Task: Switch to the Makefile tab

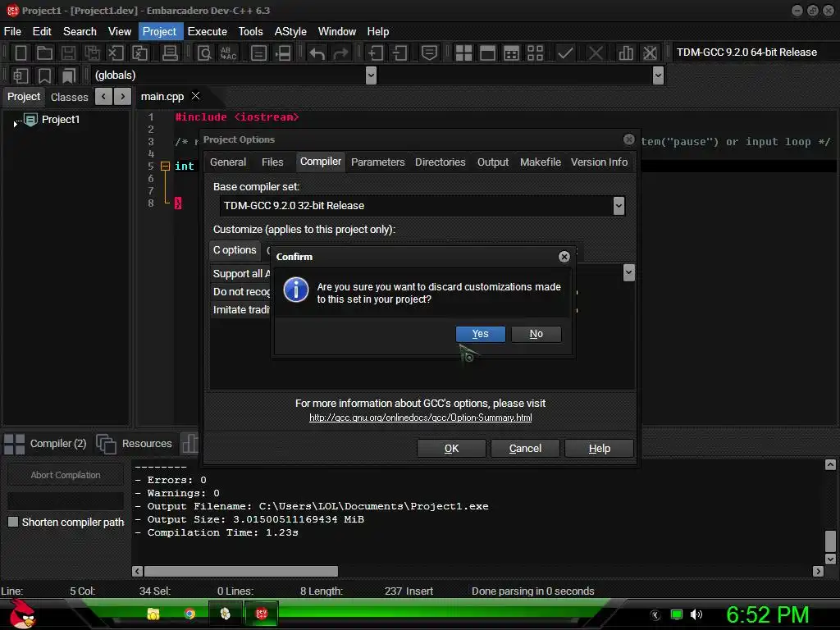Action: click(540, 162)
